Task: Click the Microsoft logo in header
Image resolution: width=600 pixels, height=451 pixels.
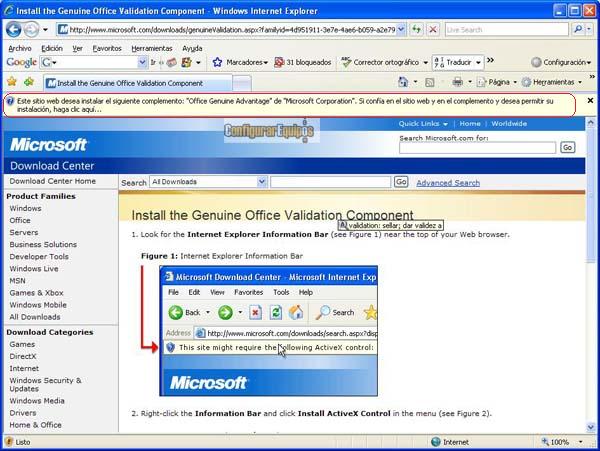Action: click(49, 145)
